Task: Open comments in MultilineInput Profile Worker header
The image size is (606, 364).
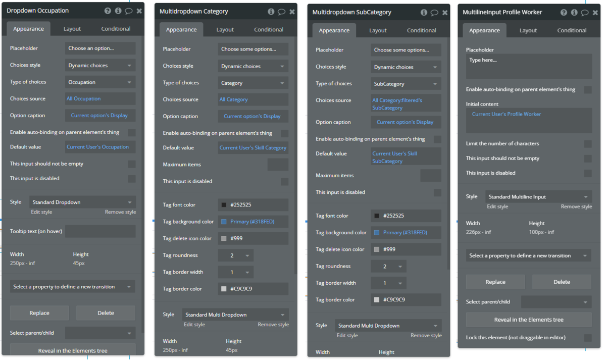Action: pyautogui.click(x=584, y=12)
